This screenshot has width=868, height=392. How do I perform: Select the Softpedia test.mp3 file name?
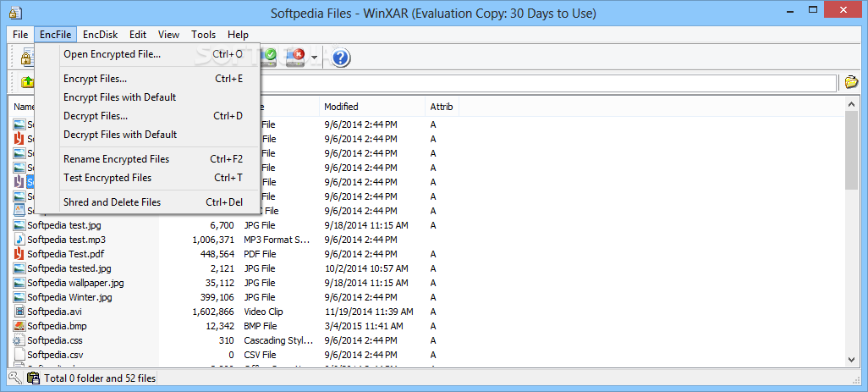(67, 240)
